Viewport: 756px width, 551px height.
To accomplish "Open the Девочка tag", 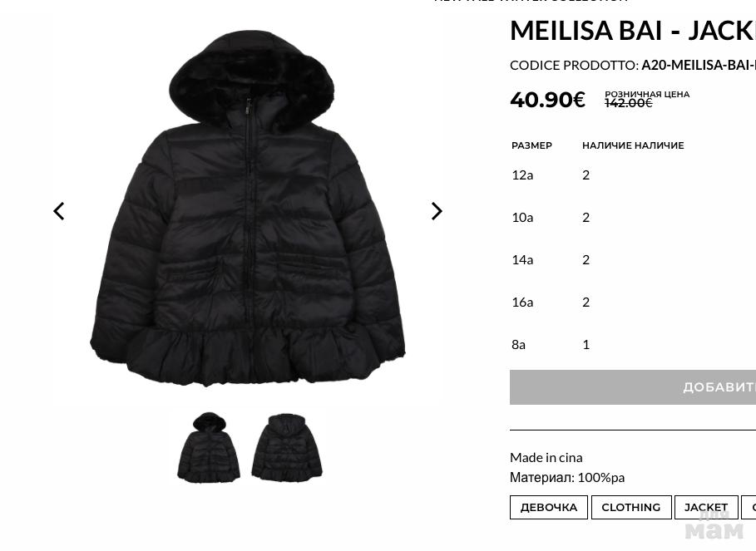I will tap(549, 507).
